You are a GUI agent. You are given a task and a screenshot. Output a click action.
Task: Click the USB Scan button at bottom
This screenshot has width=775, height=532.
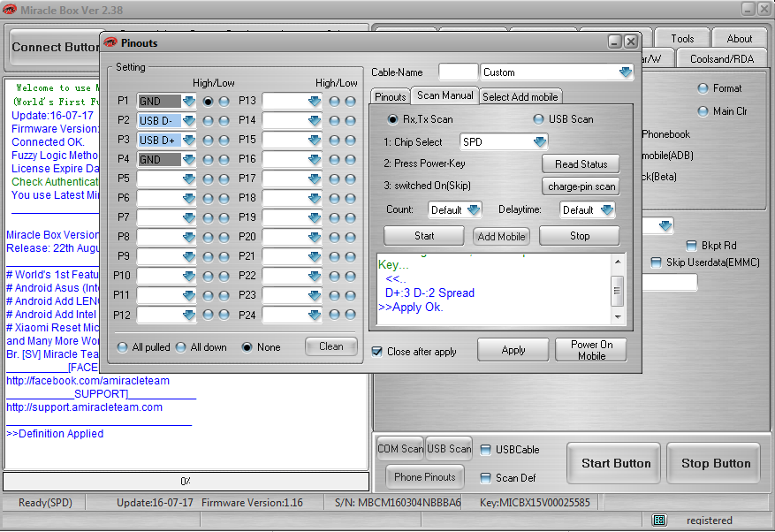point(449,448)
